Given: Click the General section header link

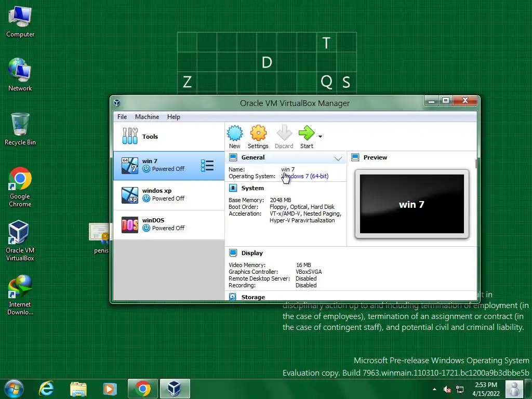Looking at the screenshot, I should pos(253,157).
